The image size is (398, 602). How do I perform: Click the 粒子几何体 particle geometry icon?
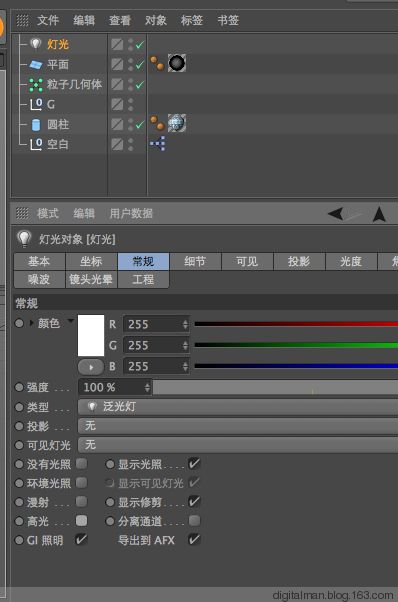click(x=36, y=84)
